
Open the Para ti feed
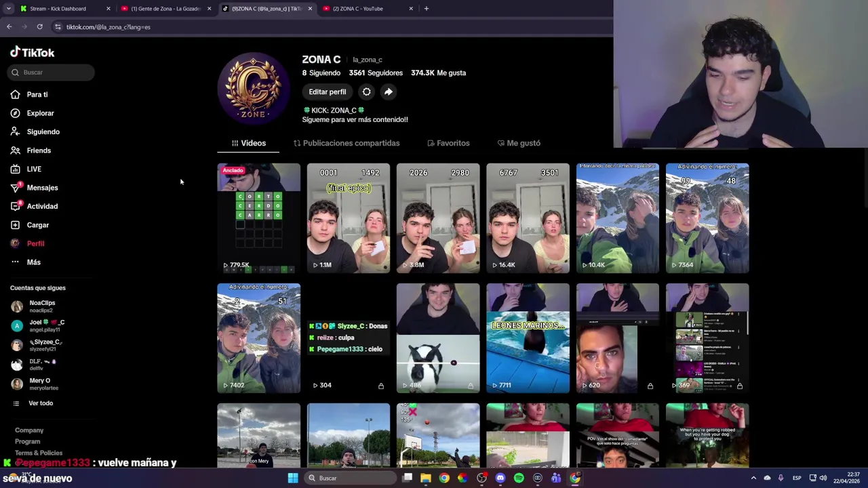point(30,94)
